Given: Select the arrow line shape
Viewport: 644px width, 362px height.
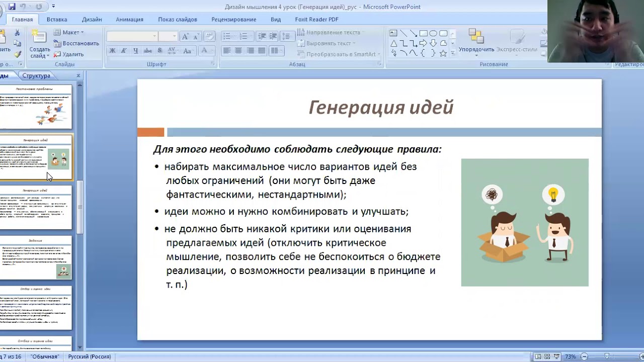Looking at the screenshot, I should [414, 33].
